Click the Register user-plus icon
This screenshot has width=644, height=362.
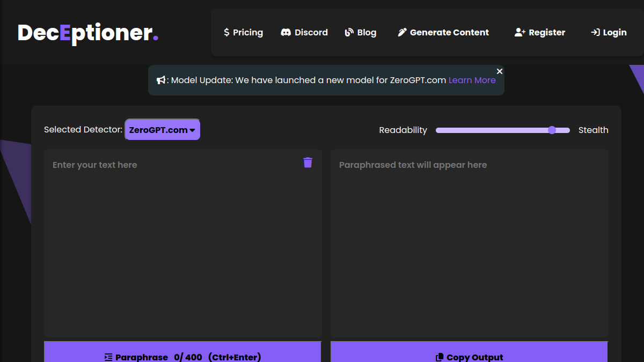click(519, 33)
